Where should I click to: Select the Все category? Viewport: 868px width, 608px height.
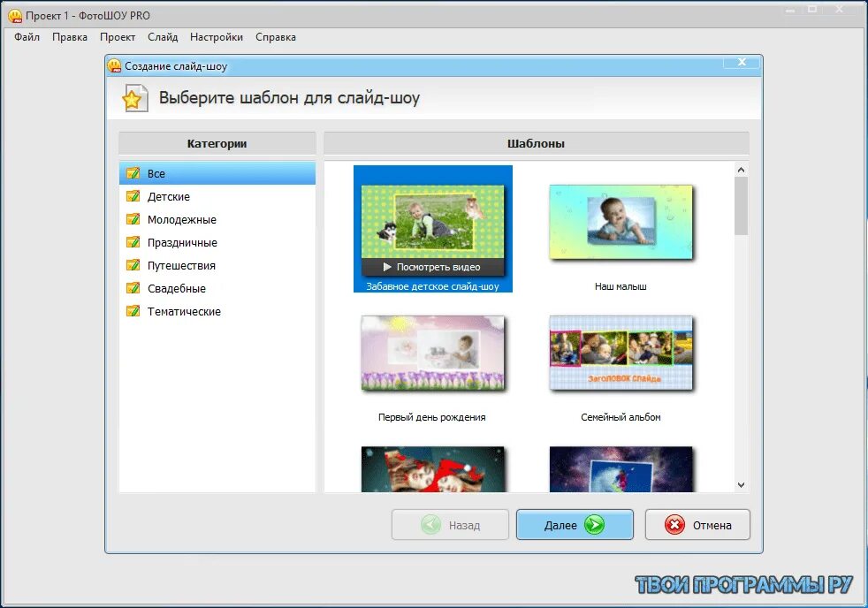[x=217, y=173]
